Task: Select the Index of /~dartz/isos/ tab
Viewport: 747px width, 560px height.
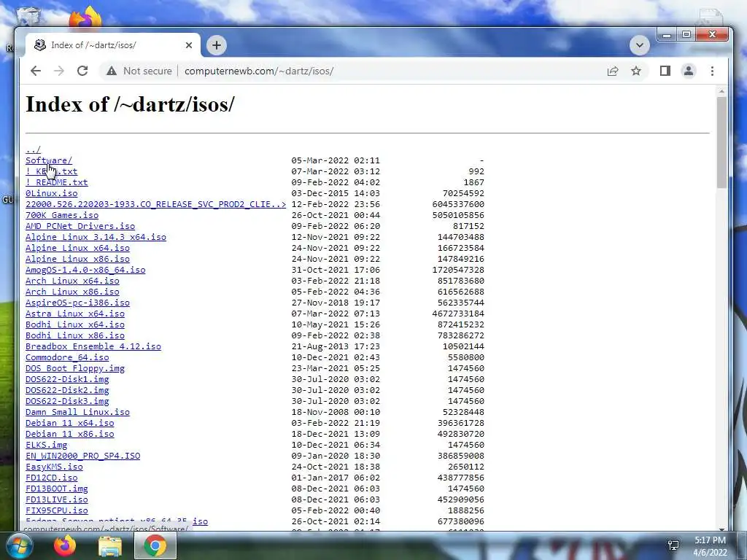Action: click(x=113, y=45)
